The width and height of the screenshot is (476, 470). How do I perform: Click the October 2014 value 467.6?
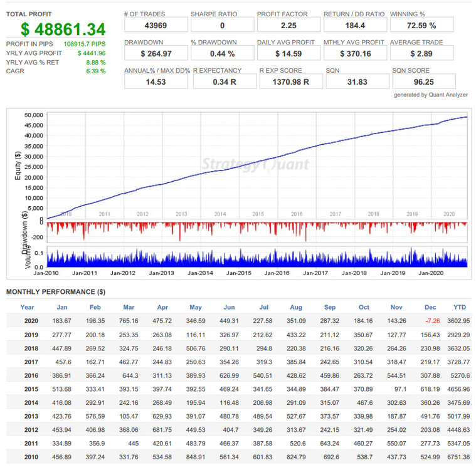point(365,403)
